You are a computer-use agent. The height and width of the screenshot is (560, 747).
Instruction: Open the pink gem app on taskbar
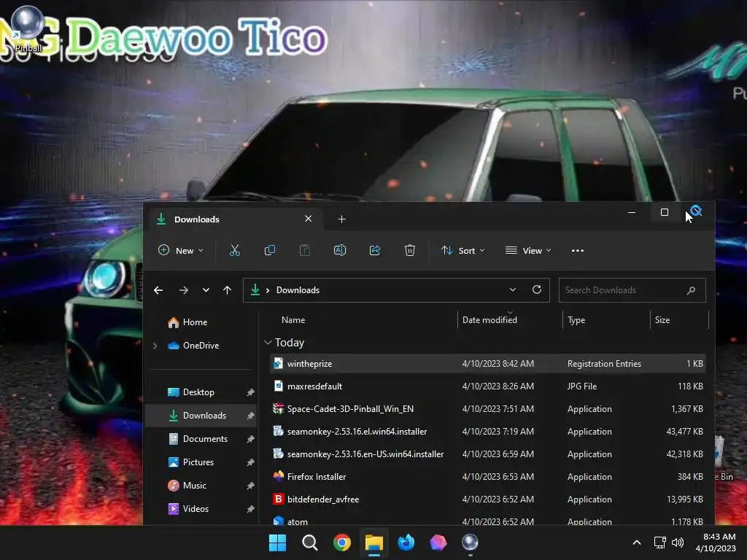click(438, 542)
